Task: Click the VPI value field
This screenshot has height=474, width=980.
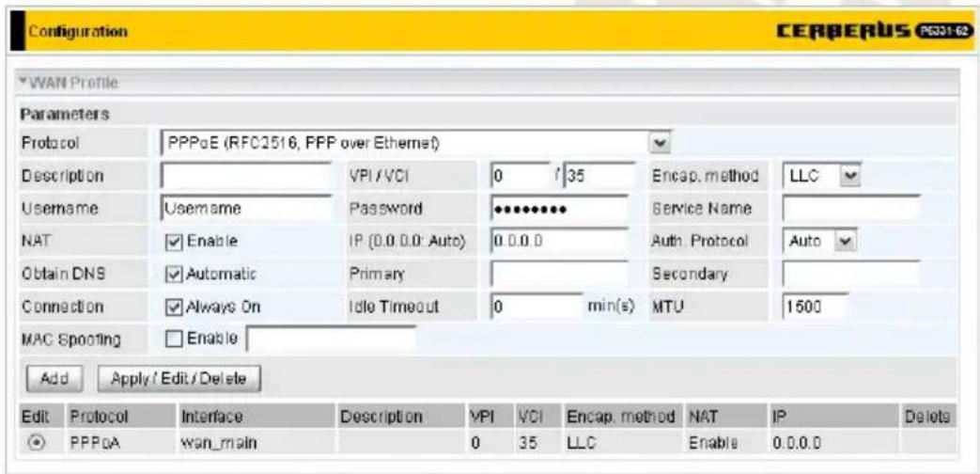Action: (x=521, y=177)
